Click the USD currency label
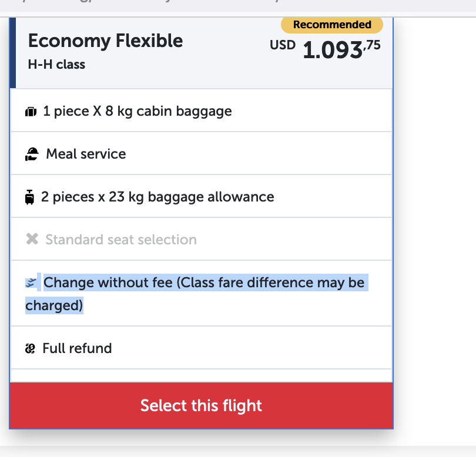 click(x=283, y=45)
